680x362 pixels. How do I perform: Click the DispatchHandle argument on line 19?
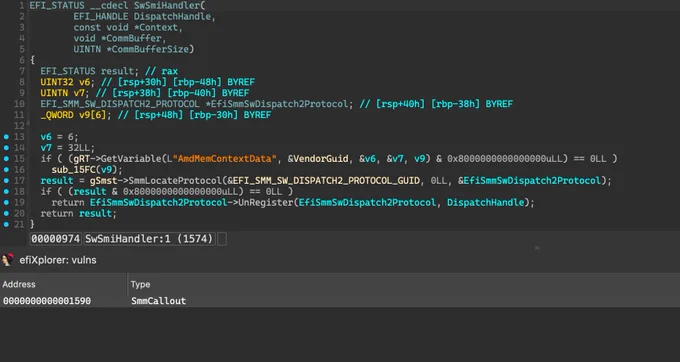pos(486,202)
